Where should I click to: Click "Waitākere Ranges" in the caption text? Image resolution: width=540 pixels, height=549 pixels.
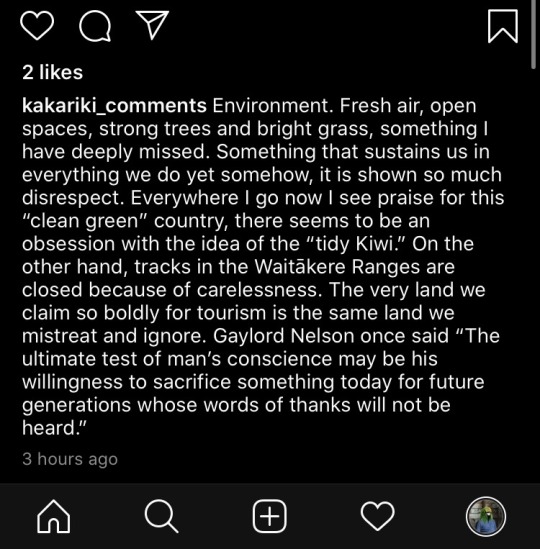pyautogui.click(x=354, y=267)
